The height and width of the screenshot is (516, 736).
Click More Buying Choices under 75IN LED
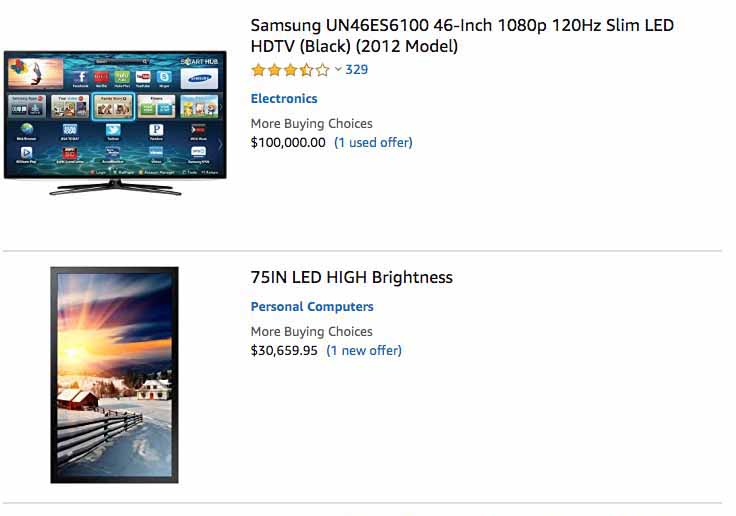coord(312,331)
